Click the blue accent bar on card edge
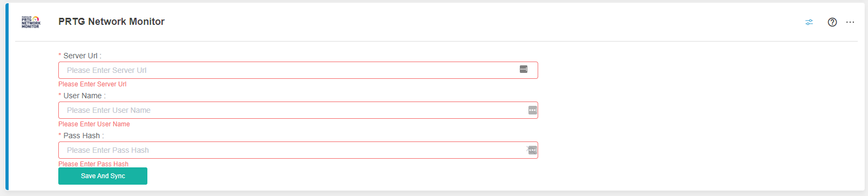The width and height of the screenshot is (868, 196). click(x=7, y=97)
